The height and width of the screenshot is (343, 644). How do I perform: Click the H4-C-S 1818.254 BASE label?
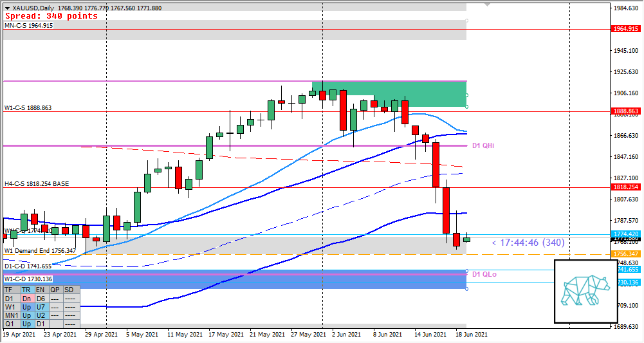tap(36, 183)
